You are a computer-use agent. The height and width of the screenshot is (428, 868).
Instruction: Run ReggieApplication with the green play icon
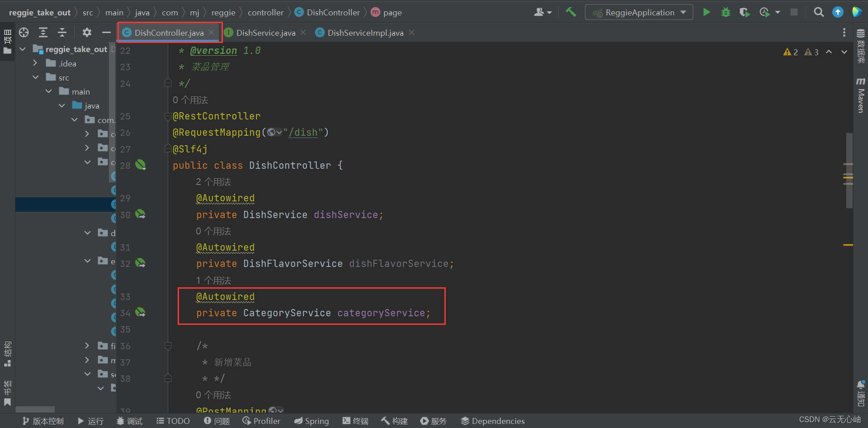(706, 12)
